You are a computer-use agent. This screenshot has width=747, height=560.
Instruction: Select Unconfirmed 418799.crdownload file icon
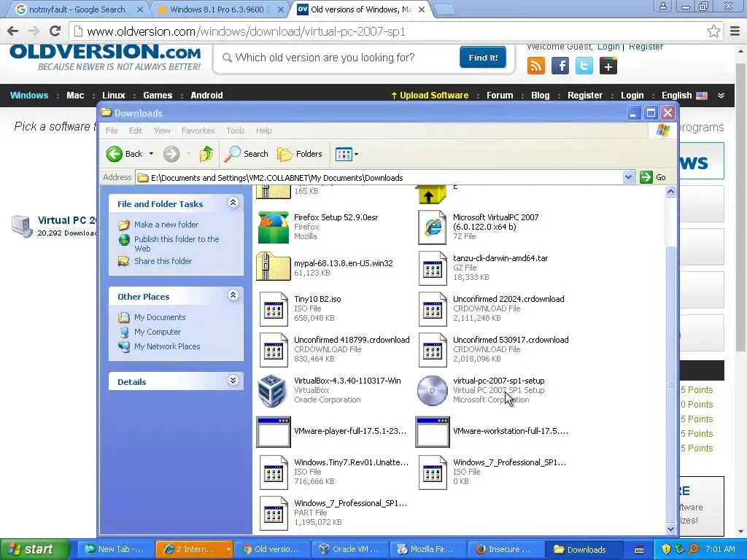coord(274,350)
